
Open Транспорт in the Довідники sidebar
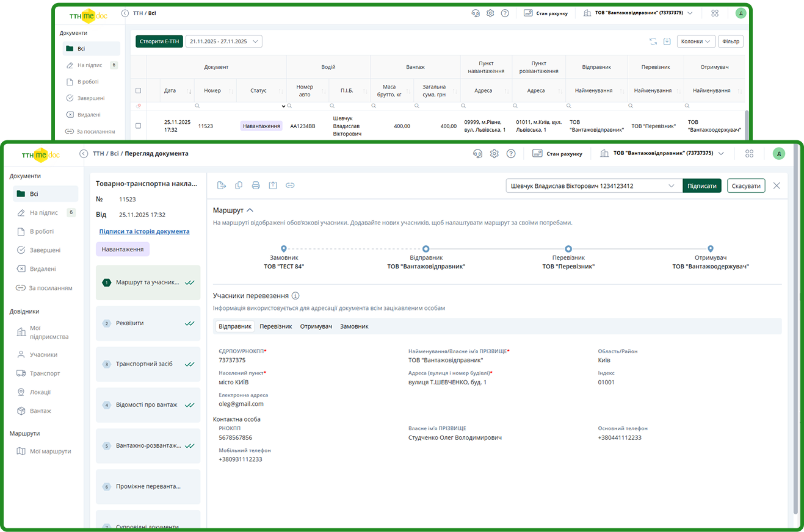[45, 373]
